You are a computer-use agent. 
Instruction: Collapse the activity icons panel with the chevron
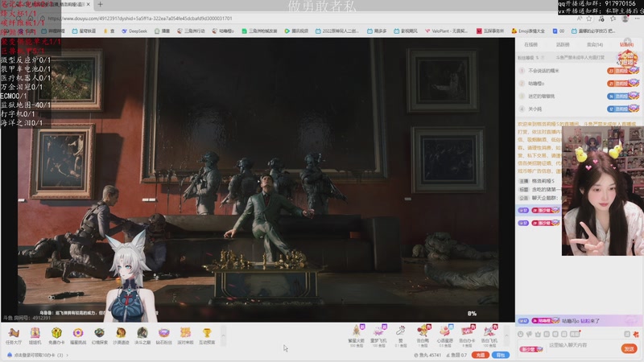coord(224,335)
